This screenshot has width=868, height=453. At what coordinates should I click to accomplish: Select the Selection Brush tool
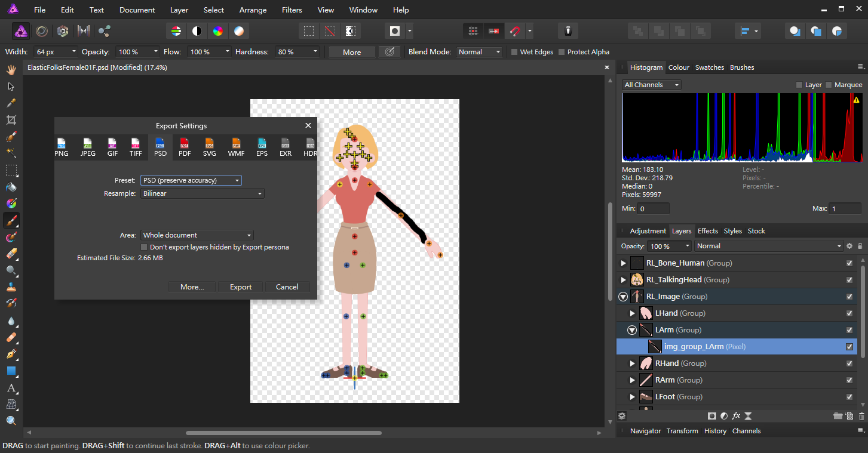(11, 137)
